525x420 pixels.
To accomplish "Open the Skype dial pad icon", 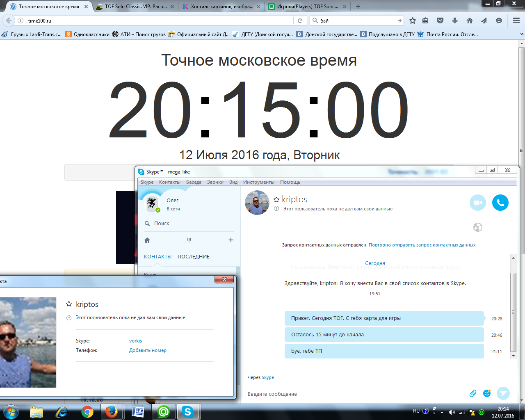I will click(189, 240).
